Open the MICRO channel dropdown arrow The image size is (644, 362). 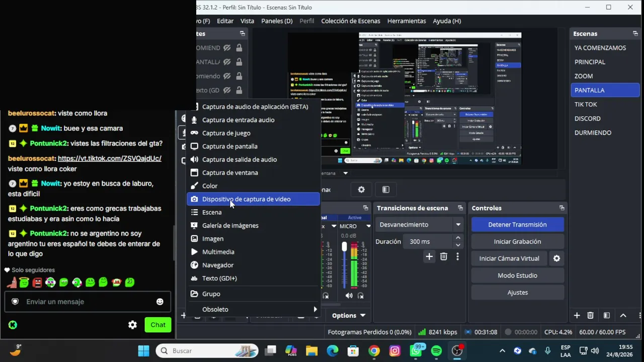pyautogui.click(x=368, y=226)
